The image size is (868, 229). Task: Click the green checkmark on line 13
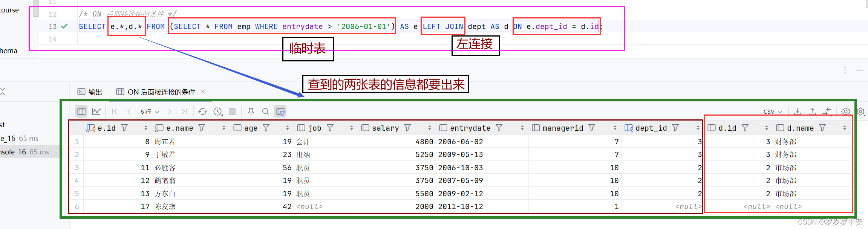(x=64, y=26)
